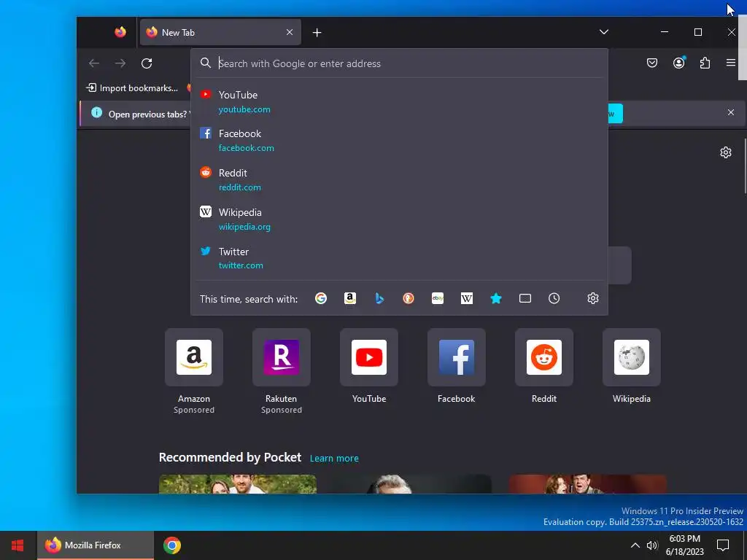The width and height of the screenshot is (747, 560).
Task: Search this time with eBay icon
Action: tap(438, 298)
